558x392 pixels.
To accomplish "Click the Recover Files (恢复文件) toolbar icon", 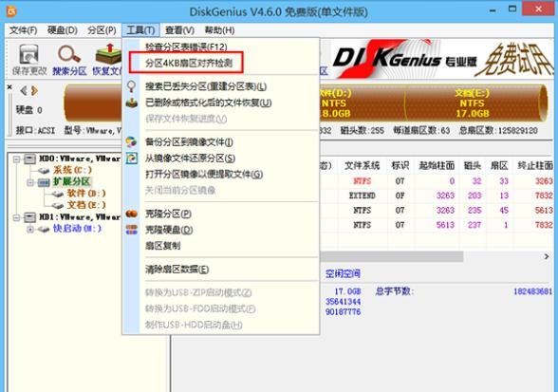I will pos(108,54).
